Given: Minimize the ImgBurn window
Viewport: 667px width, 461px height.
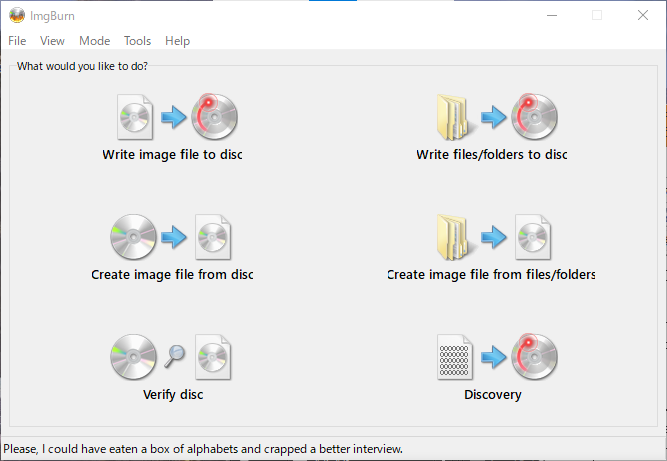Looking at the screenshot, I should [x=552, y=16].
